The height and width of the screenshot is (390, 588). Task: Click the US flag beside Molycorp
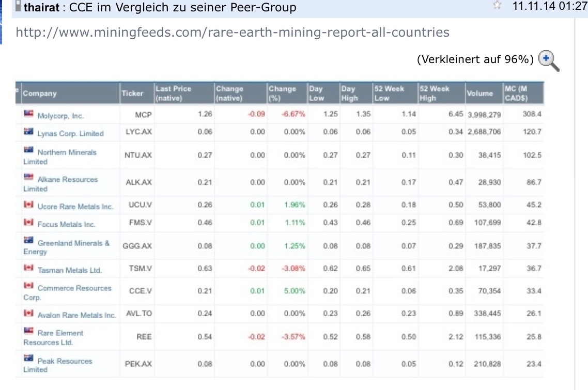click(x=28, y=114)
